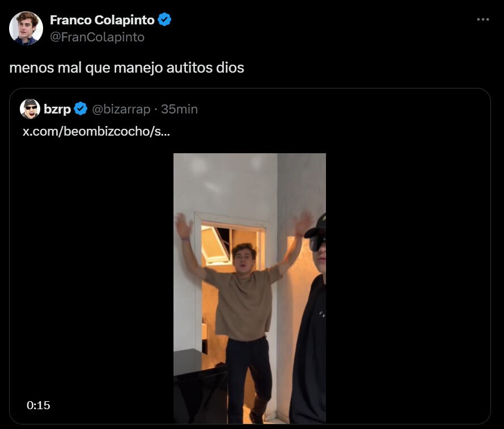The width and height of the screenshot is (504, 429).
Task: Click Franco Colapinto's verified badge
Action: [164, 20]
